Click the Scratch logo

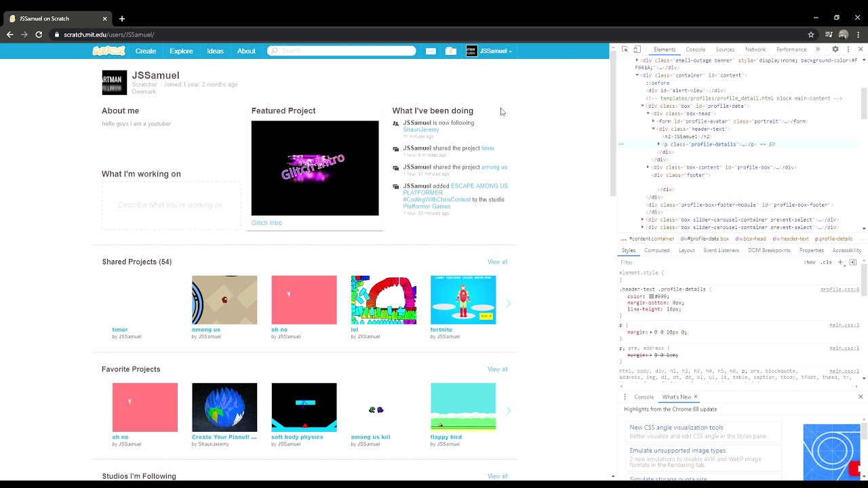[x=109, y=51]
